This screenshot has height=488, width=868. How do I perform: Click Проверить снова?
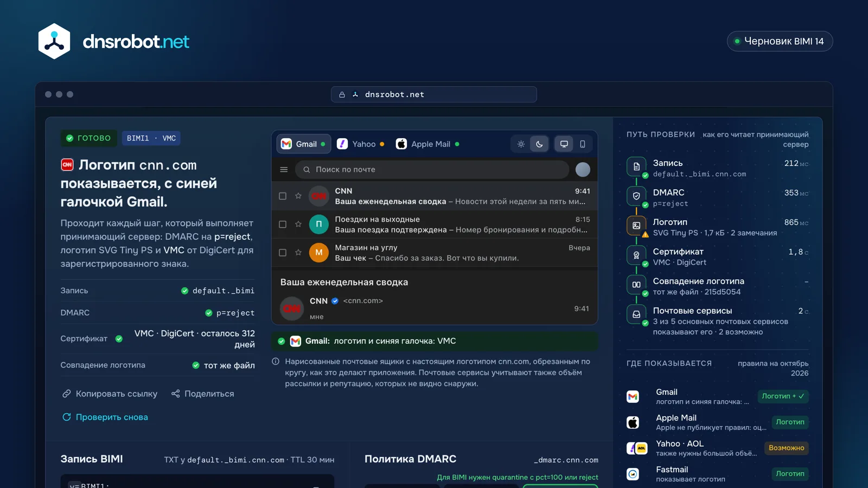pos(105,417)
